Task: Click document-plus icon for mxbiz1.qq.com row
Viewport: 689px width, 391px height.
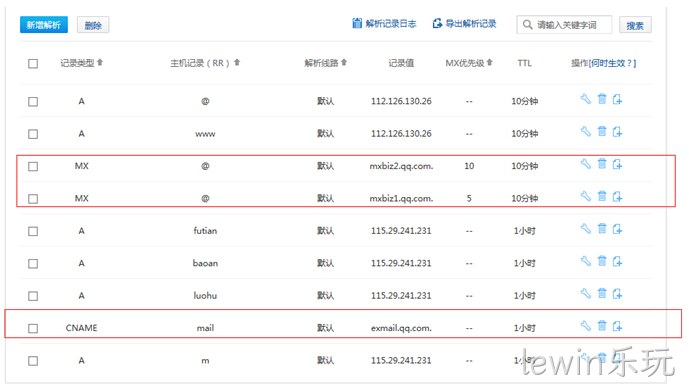Action: point(617,196)
